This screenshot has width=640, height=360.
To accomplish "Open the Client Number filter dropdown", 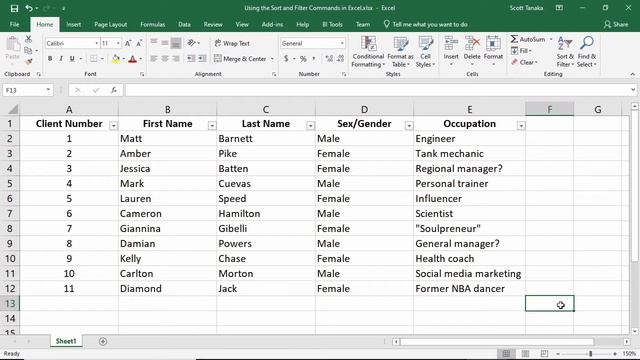I will 113,126.
